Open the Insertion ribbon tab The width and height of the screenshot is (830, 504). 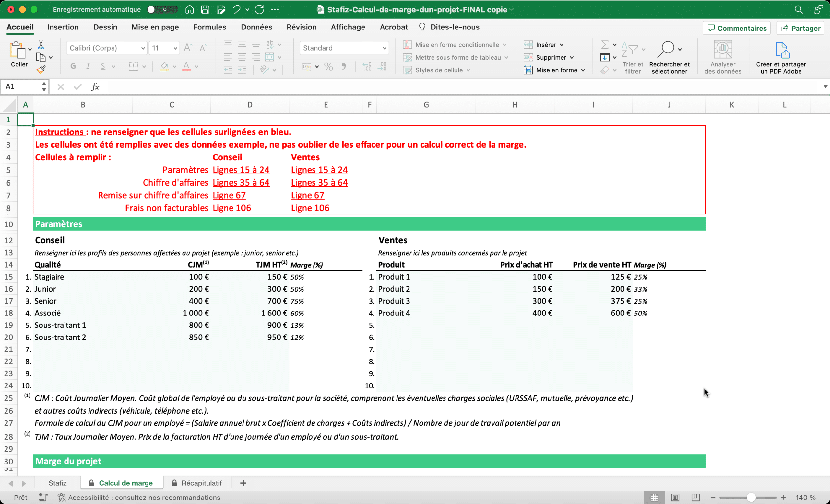[x=63, y=27]
